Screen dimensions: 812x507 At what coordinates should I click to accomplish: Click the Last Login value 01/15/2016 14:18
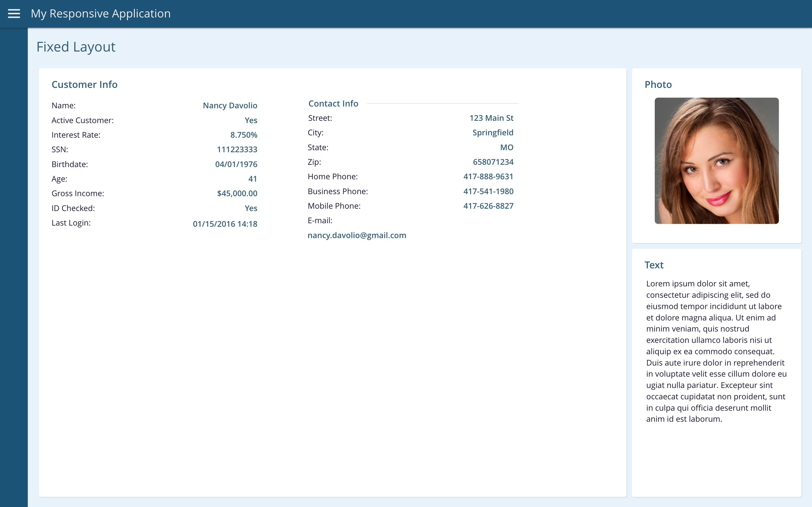(x=225, y=224)
